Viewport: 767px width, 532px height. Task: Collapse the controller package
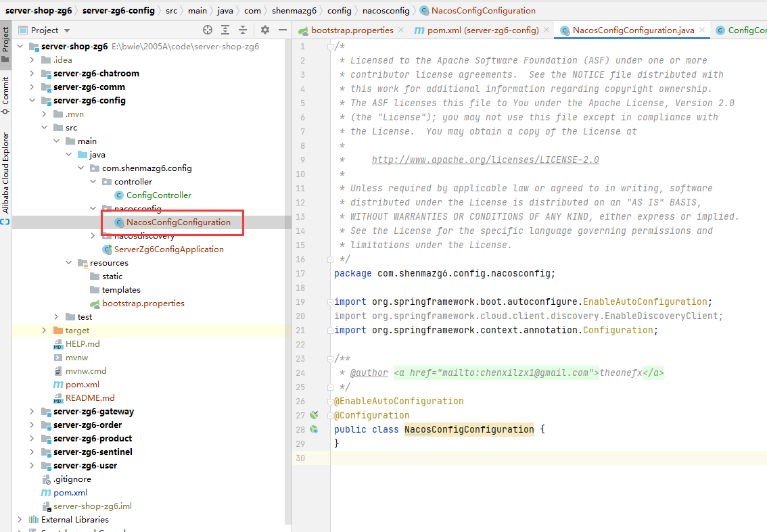coord(93,182)
